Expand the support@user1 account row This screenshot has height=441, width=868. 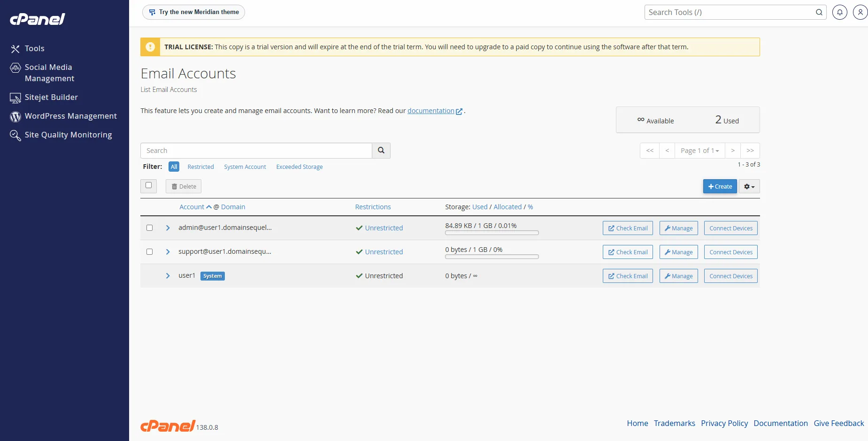168,251
